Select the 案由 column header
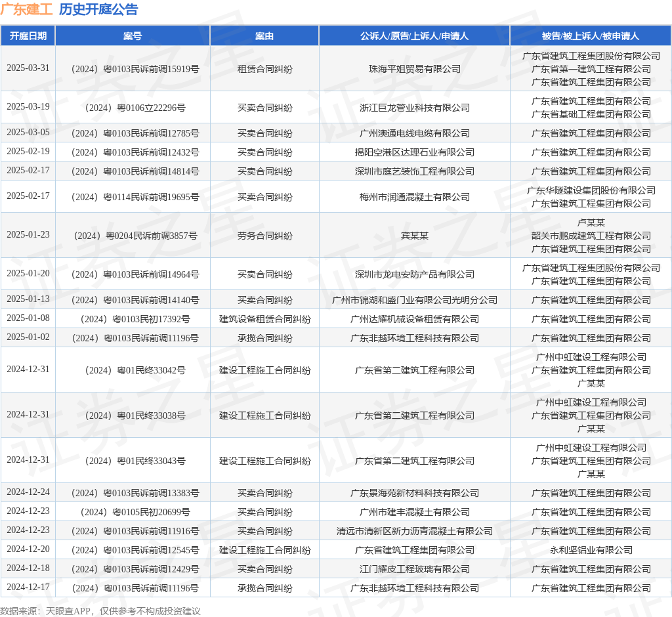Viewport: 672px width, 617px height. point(264,36)
